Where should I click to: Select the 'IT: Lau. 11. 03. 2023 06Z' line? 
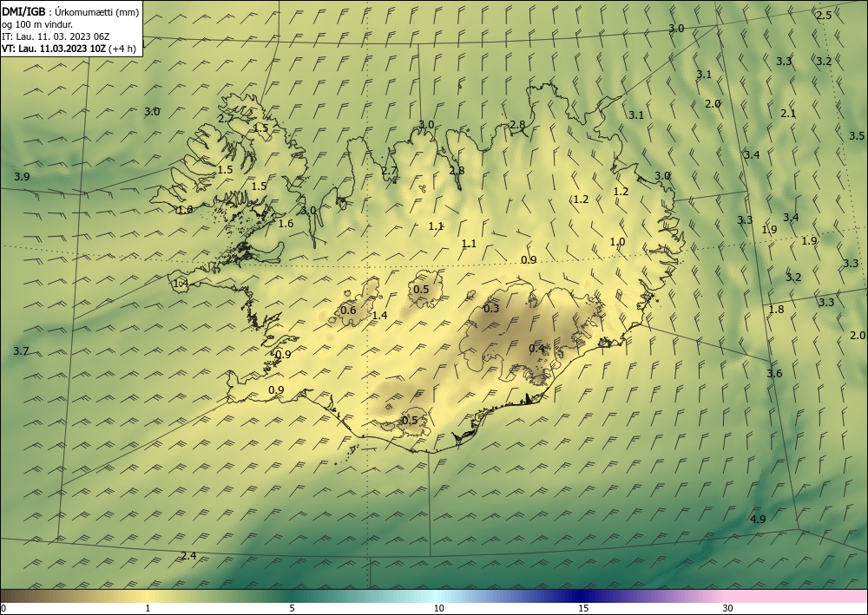[x=56, y=36]
